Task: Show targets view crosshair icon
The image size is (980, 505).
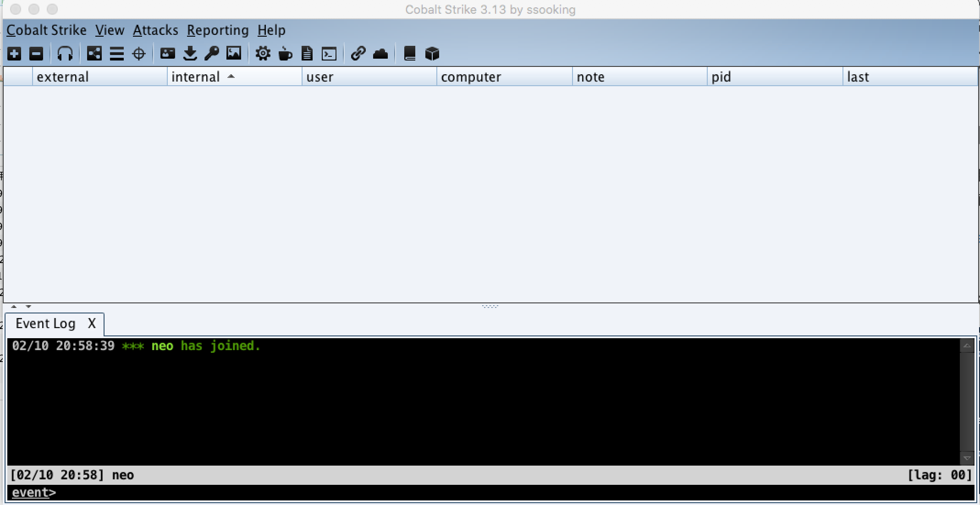Action: point(139,54)
